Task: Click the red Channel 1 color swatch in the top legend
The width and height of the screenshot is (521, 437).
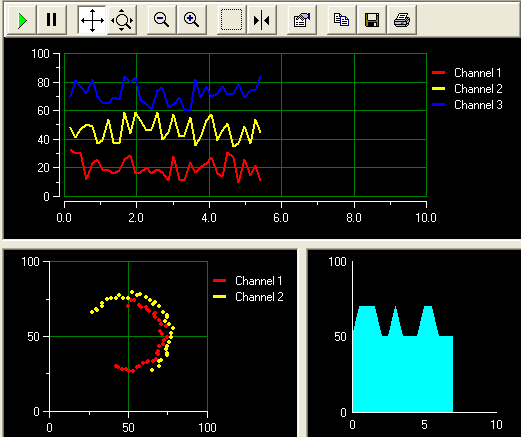Action: (438, 73)
